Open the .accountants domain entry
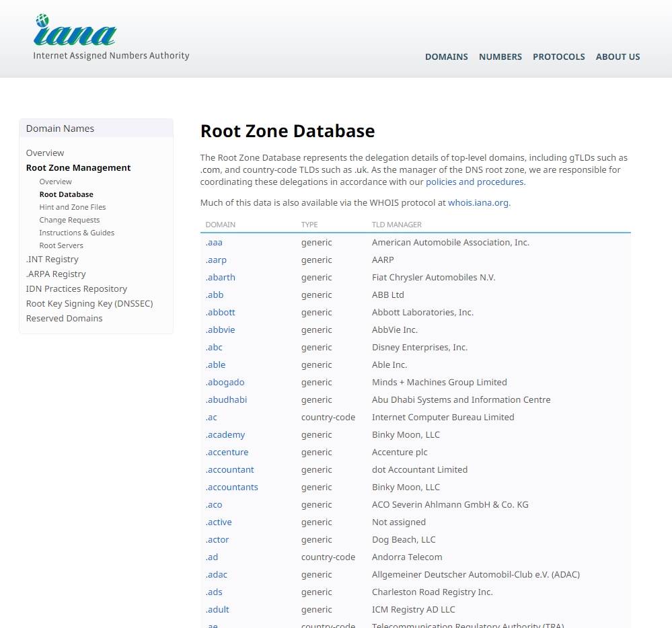This screenshot has height=628, width=672. 232,487
